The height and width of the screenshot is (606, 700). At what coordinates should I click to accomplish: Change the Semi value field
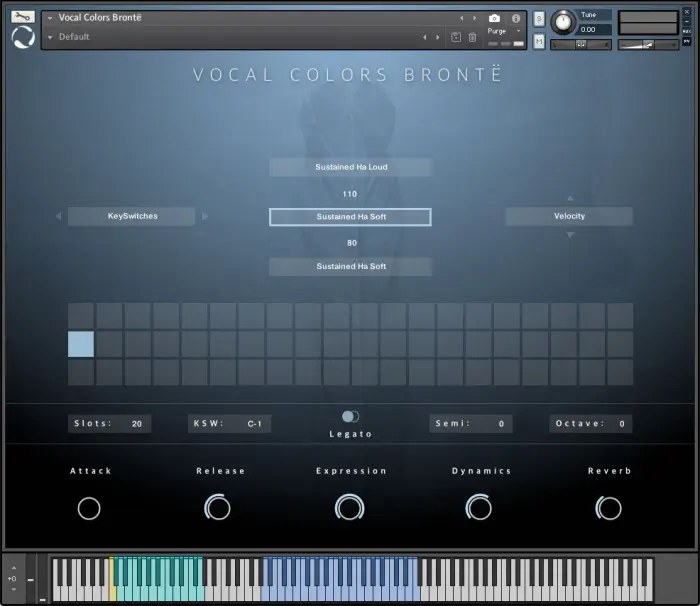point(471,423)
